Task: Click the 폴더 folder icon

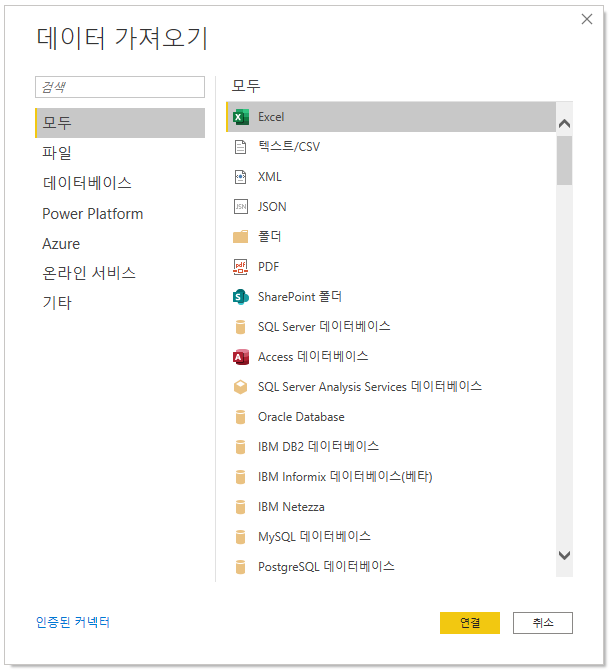Action: [x=240, y=237]
